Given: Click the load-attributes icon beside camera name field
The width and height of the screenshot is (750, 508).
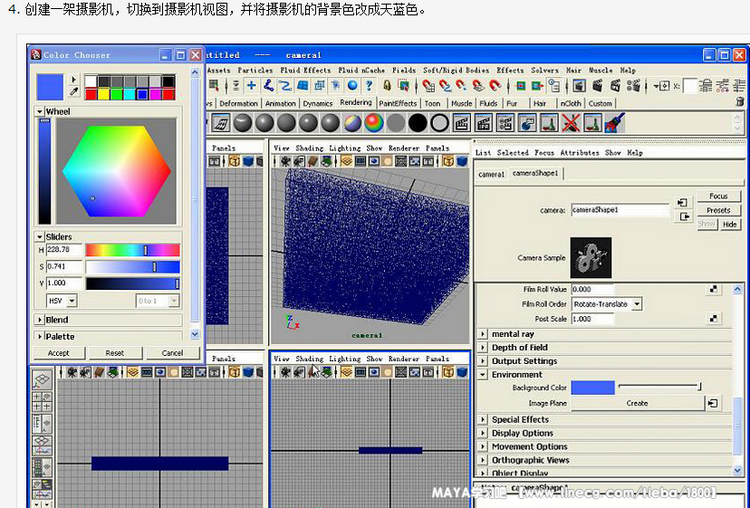Looking at the screenshot, I should tap(682, 203).
